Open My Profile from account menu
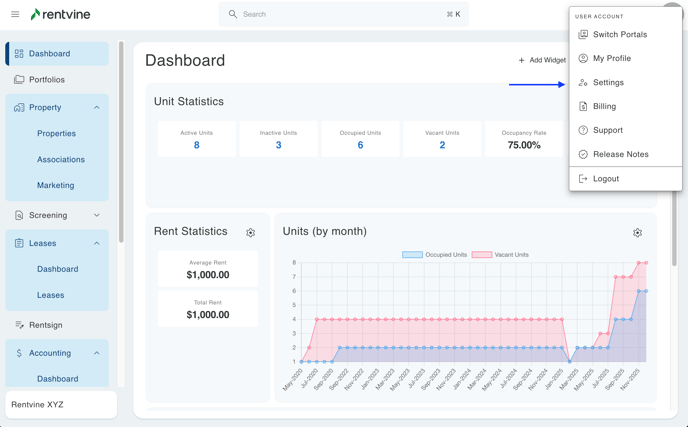The image size is (688, 427). coord(611,58)
